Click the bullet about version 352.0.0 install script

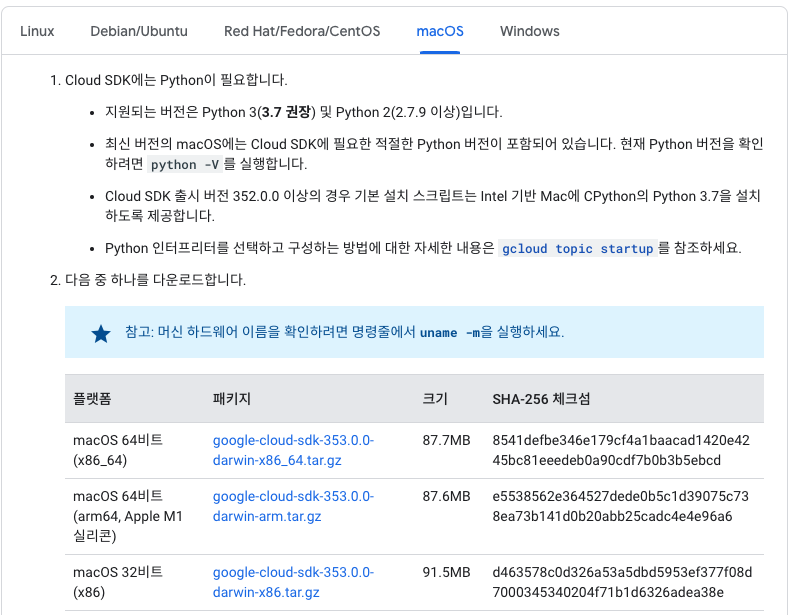[x=433, y=206]
